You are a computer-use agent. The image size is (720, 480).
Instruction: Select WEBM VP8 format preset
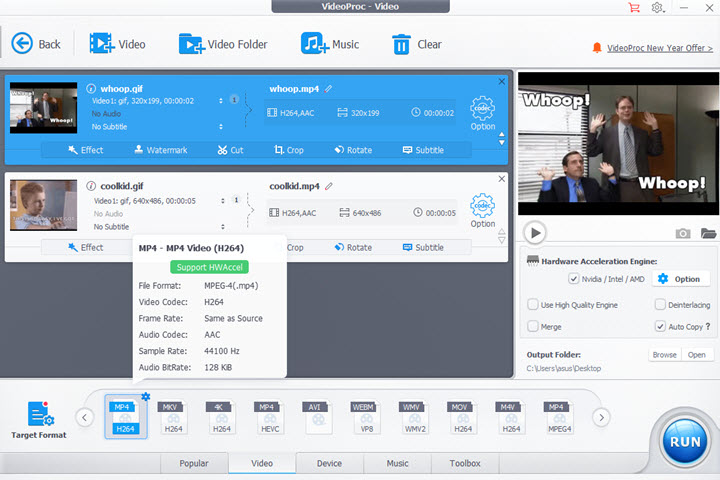[366, 417]
